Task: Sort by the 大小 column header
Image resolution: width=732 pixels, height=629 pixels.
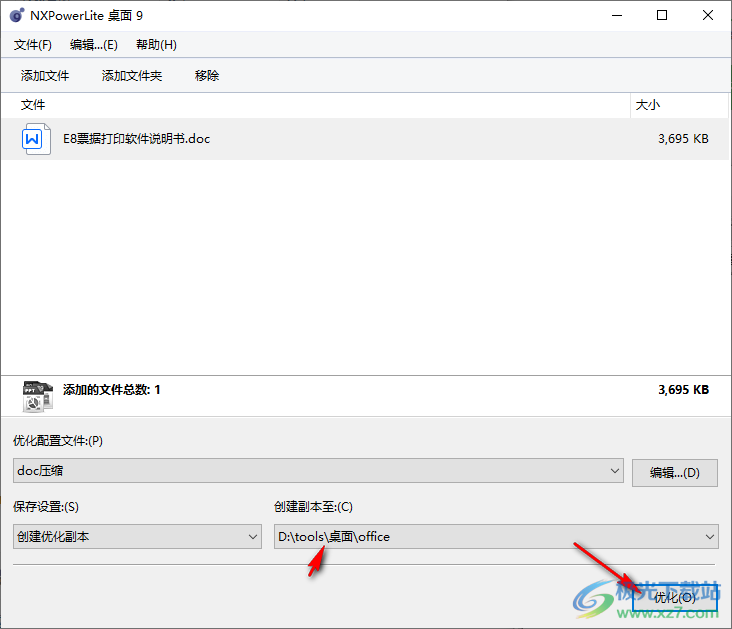Action: click(x=679, y=105)
